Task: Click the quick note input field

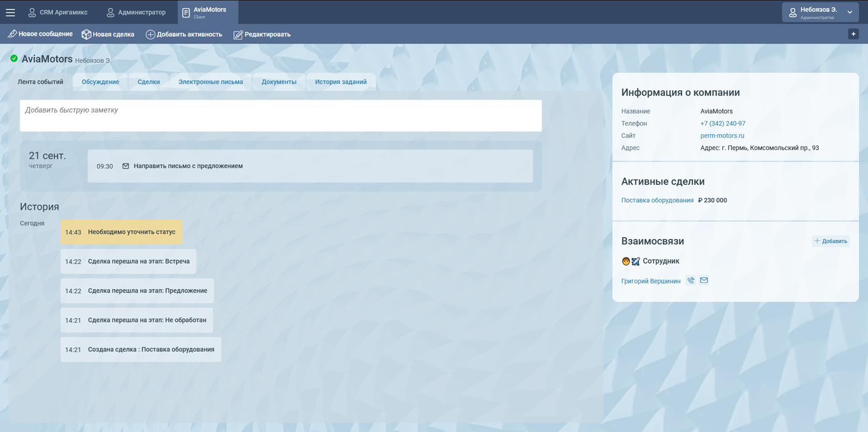Action: coord(281,116)
